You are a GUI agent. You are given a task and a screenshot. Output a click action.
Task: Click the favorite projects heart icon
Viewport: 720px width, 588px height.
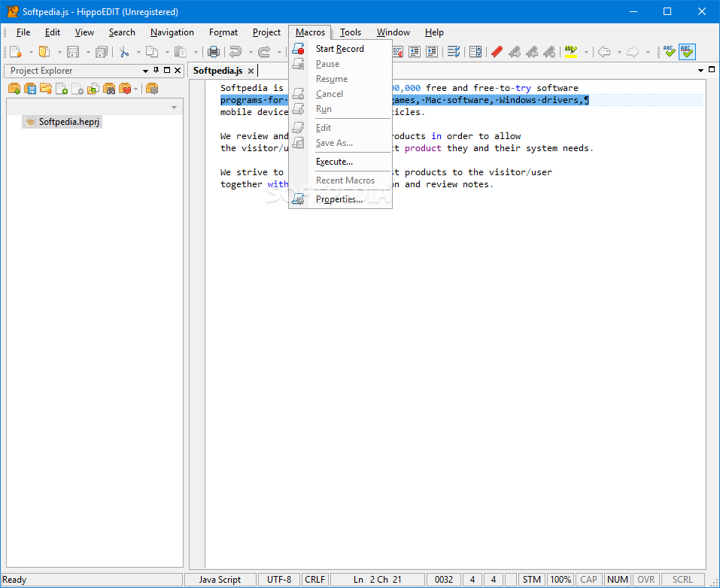tap(125, 88)
